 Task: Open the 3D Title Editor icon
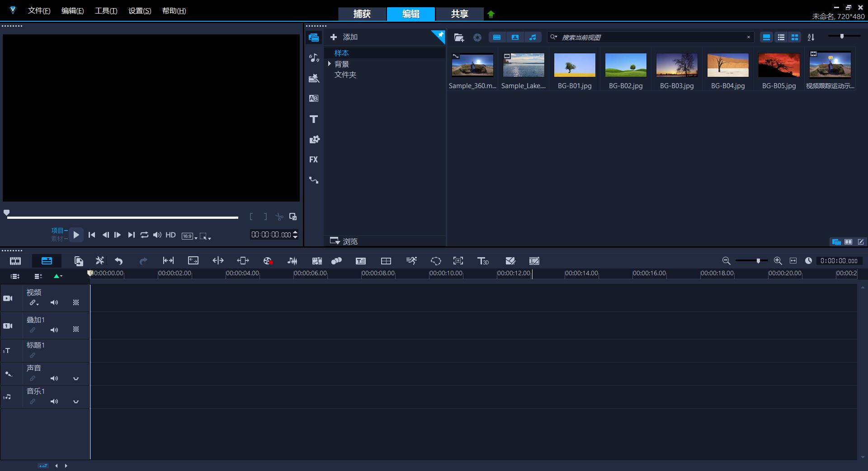point(483,261)
